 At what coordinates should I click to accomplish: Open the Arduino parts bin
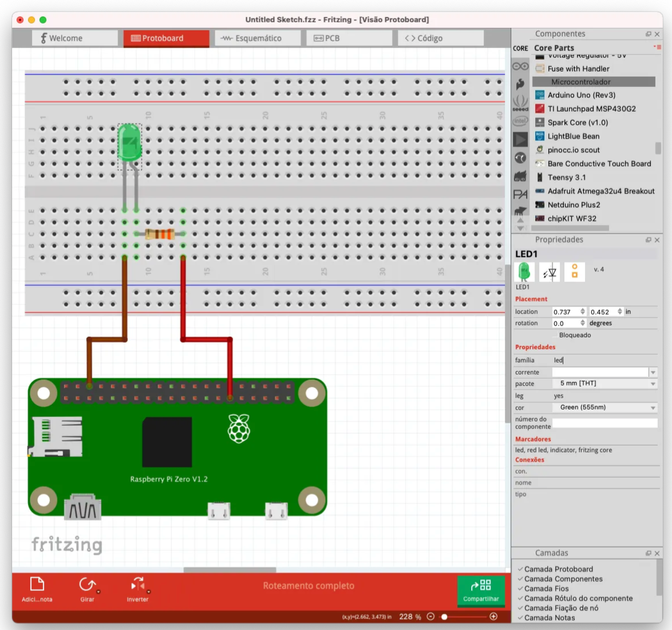tap(520, 66)
